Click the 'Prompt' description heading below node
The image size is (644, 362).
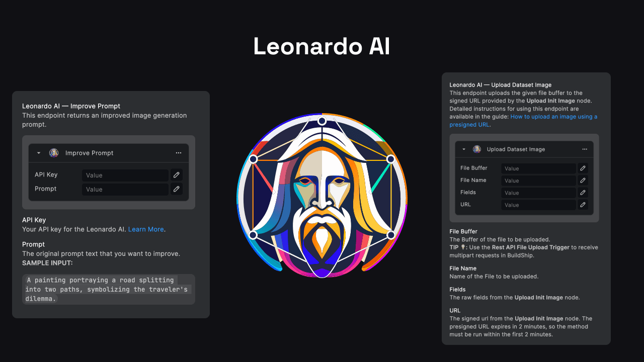33,245
